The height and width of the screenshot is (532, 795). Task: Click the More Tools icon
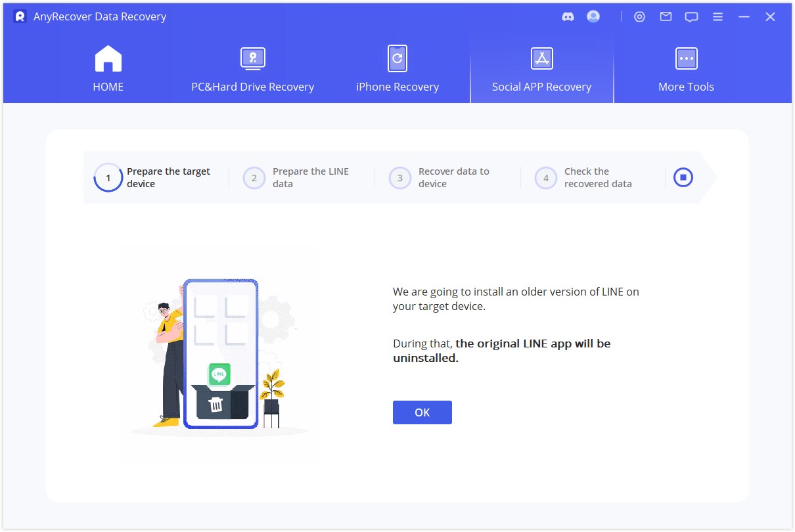click(686, 58)
